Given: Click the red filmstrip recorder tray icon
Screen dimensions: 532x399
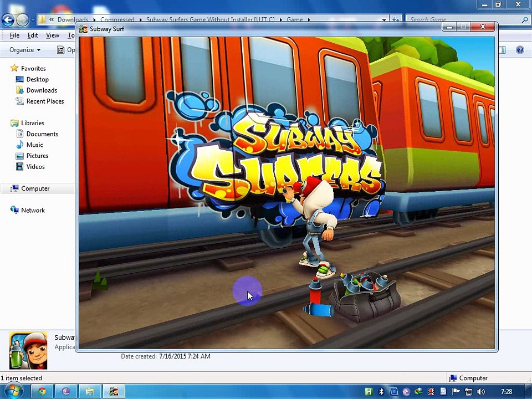Looking at the screenshot, I should [x=431, y=392].
